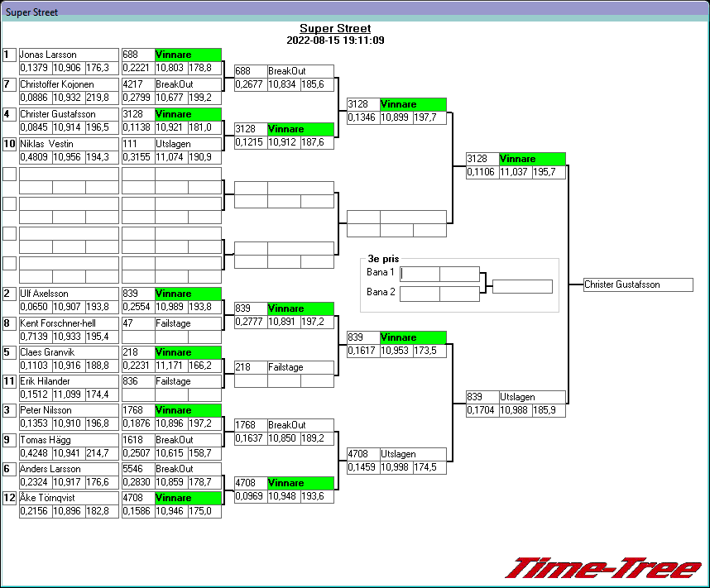Click Niklas Vestin's Utslagen status cell
The height and width of the screenshot is (588, 710).
pyautogui.click(x=188, y=144)
